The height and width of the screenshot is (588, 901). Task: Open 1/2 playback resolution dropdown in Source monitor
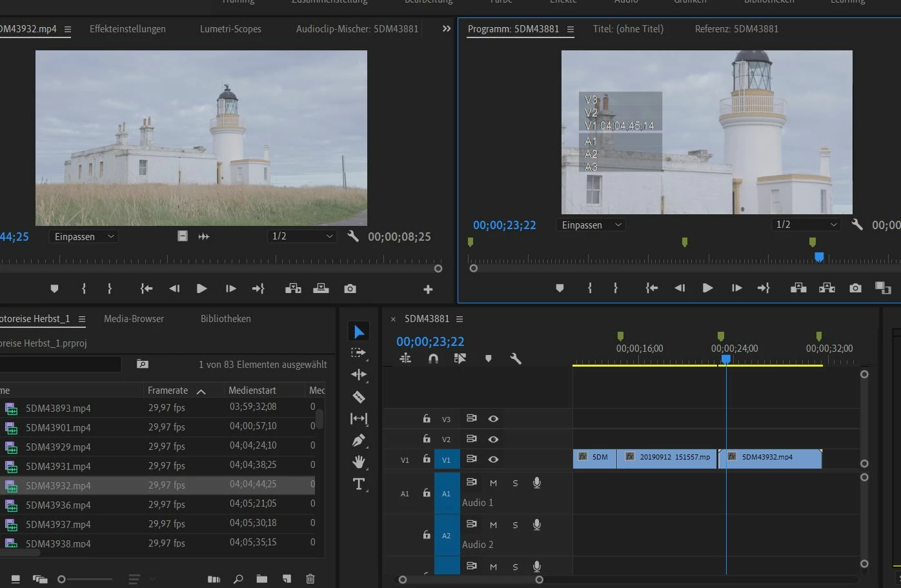(x=302, y=236)
